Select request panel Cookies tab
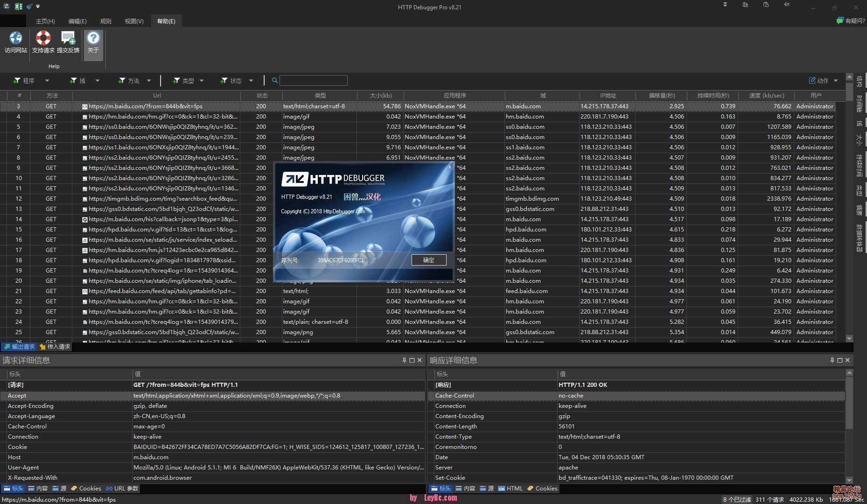Screen dimensions: 867x504 point(86,489)
